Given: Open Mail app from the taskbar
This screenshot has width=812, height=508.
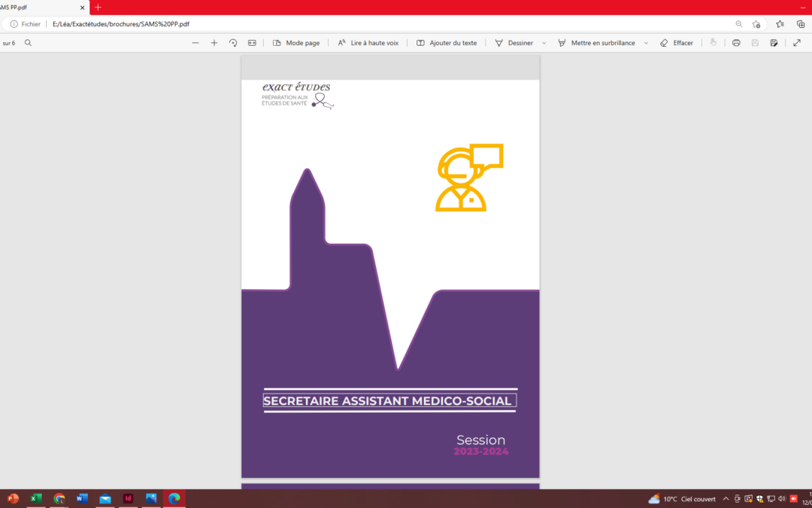Looking at the screenshot, I should [x=105, y=499].
